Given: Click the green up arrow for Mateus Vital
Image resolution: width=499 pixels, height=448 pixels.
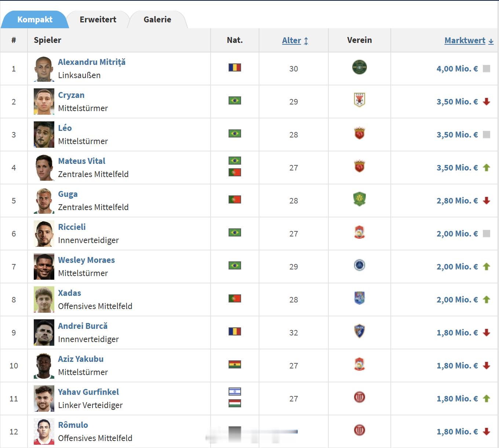Looking at the screenshot, I should coord(487,168).
